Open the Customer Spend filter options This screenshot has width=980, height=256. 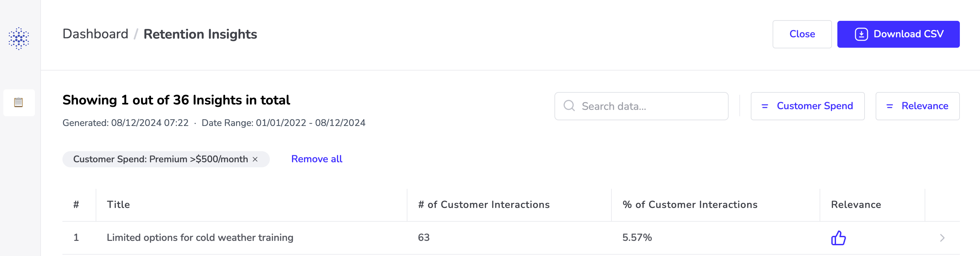(x=807, y=106)
